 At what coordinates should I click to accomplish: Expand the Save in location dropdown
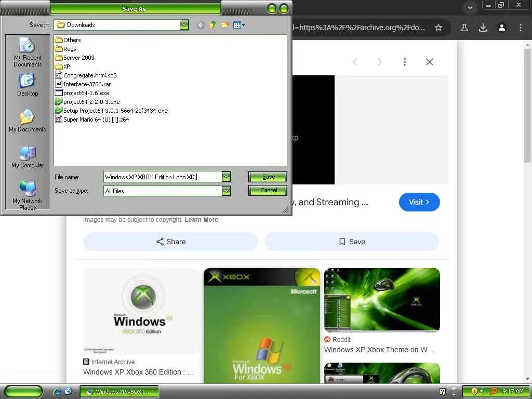184,25
